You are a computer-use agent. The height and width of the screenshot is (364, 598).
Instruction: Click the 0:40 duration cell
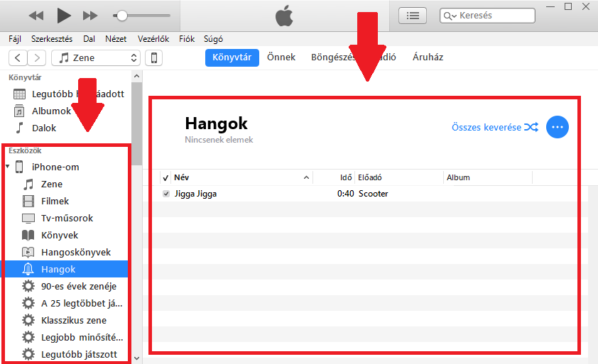pyautogui.click(x=346, y=194)
